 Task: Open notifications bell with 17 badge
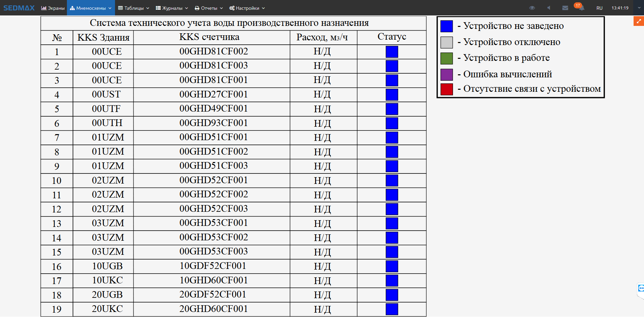581,7
